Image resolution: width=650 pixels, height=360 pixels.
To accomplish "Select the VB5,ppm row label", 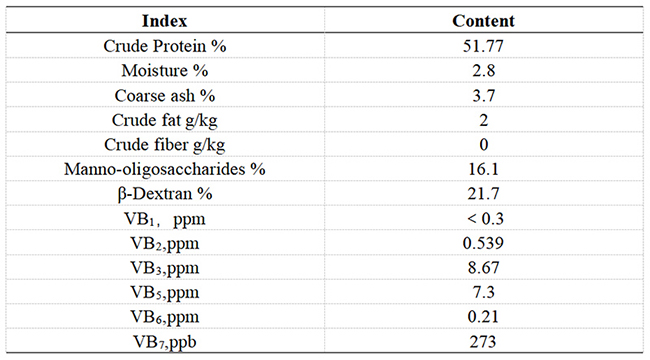I will [165, 292].
